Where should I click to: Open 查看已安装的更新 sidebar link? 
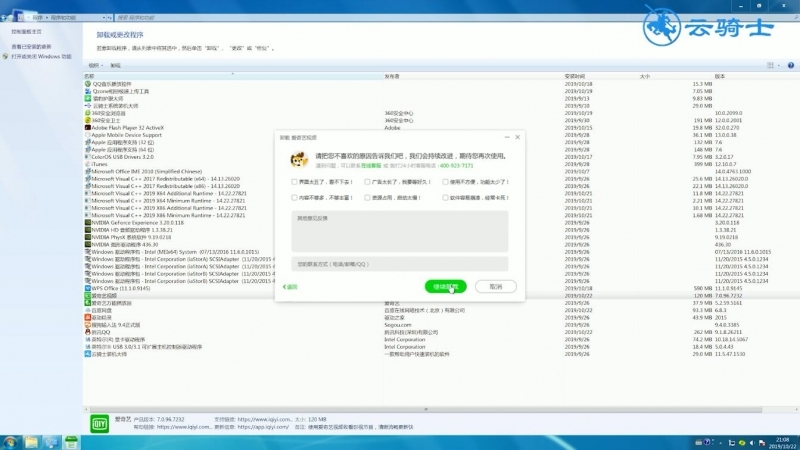click(x=31, y=46)
